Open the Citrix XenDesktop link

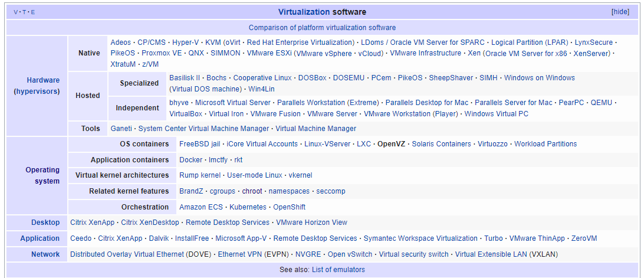point(150,223)
